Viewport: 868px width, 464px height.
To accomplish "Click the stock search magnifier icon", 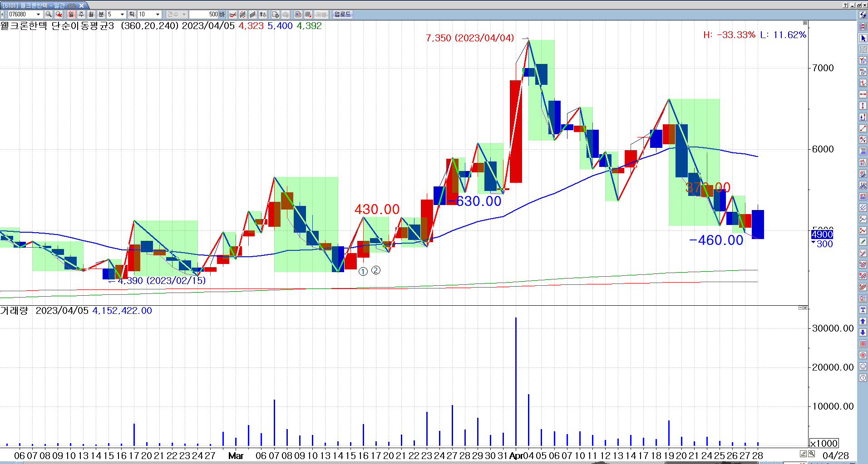I will pyautogui.click(x=49, y=15).
